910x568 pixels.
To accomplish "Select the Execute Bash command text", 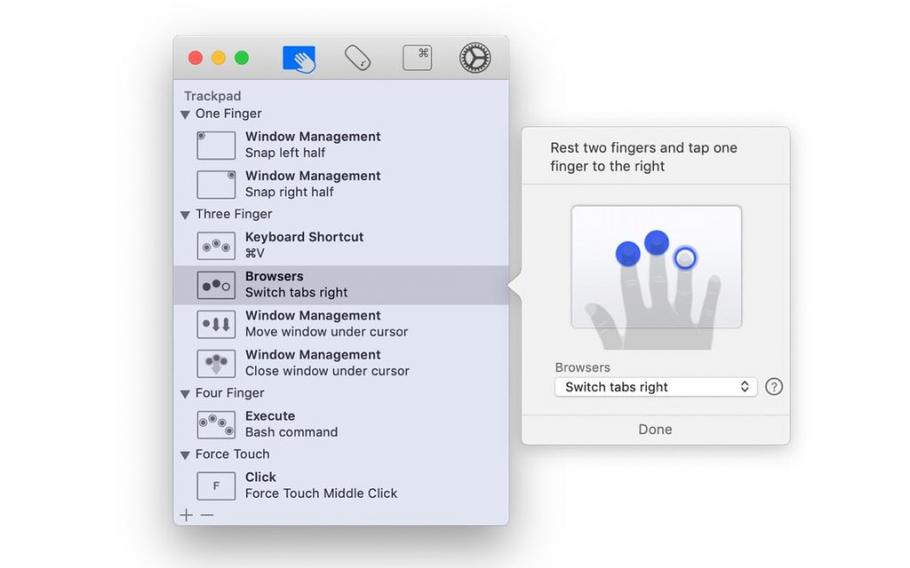I will coord(291,424).
